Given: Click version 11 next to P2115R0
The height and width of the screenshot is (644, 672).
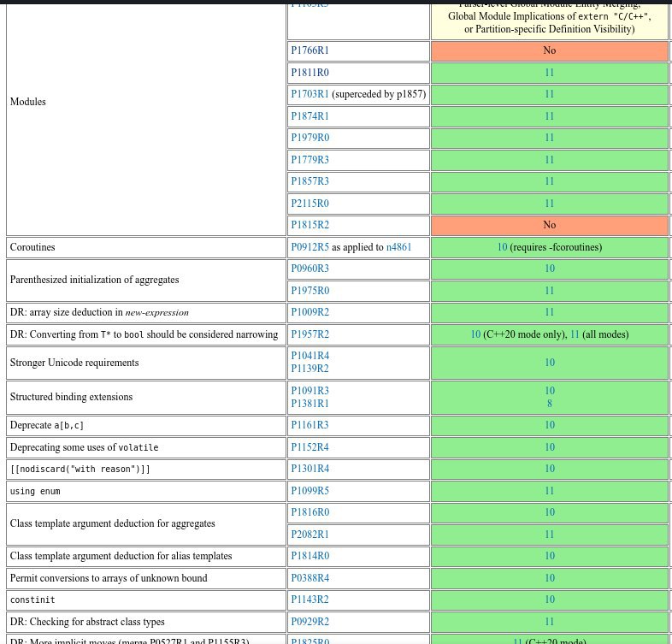Looking at the screenshot, I should 550,204.
